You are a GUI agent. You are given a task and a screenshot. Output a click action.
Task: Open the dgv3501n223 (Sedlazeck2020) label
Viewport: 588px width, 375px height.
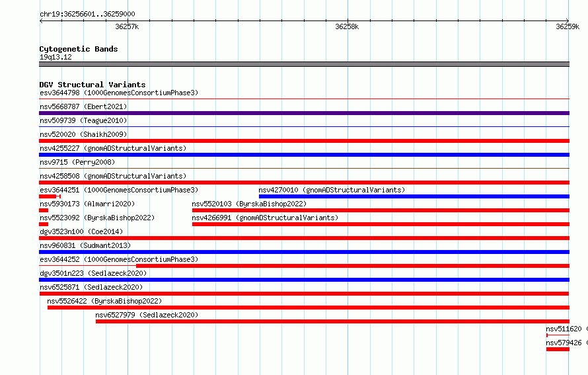93,273
